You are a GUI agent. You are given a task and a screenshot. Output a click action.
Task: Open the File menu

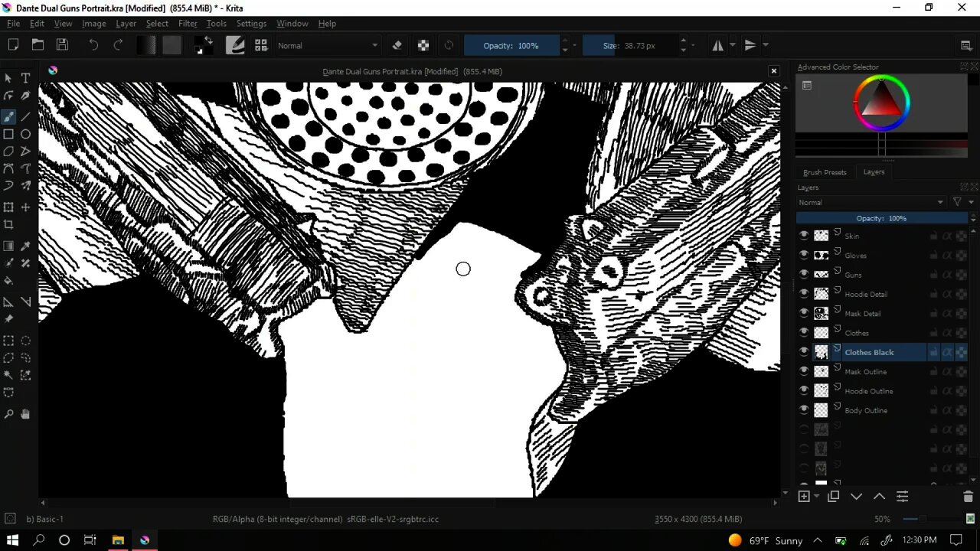(x=13, y=24)
